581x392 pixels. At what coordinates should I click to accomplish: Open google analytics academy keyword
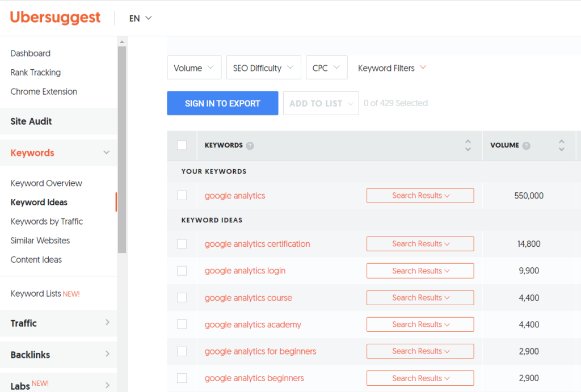pos(252,324)
